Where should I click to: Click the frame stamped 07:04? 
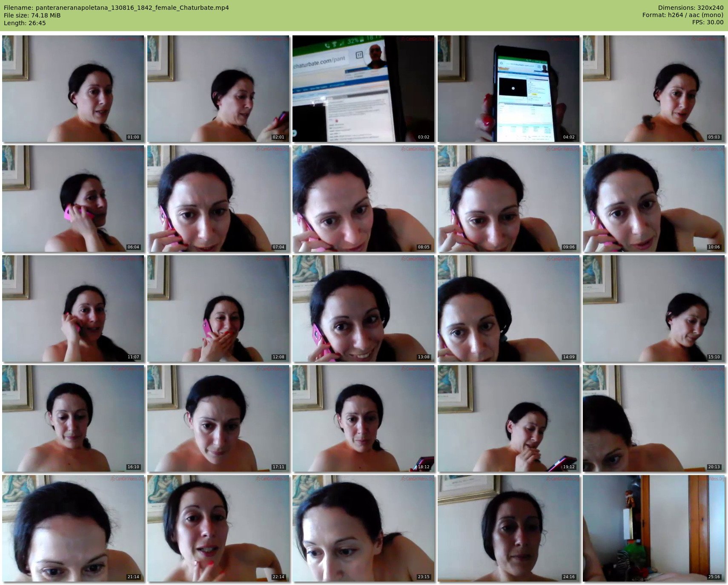click(x=218, y=199)
